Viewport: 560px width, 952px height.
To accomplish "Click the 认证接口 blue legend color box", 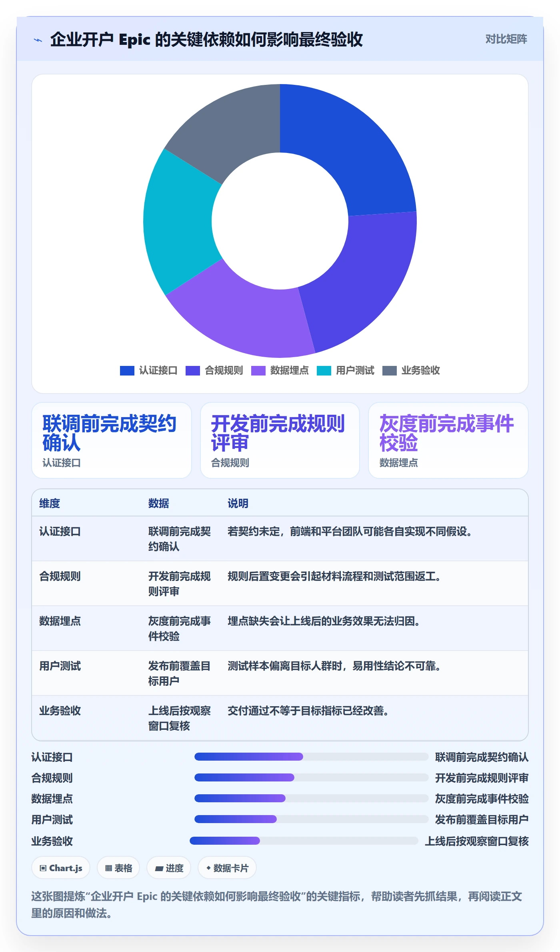I will (x=127, y=371).
